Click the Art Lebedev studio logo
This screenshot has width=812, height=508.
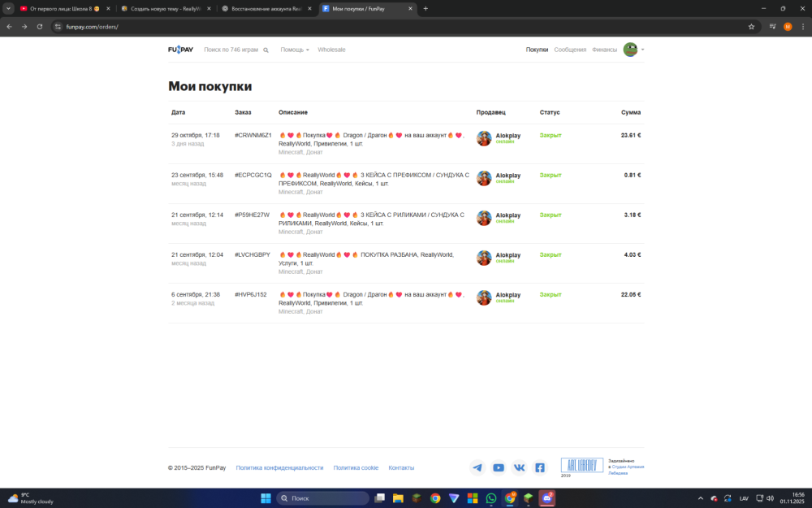[582, 466]
